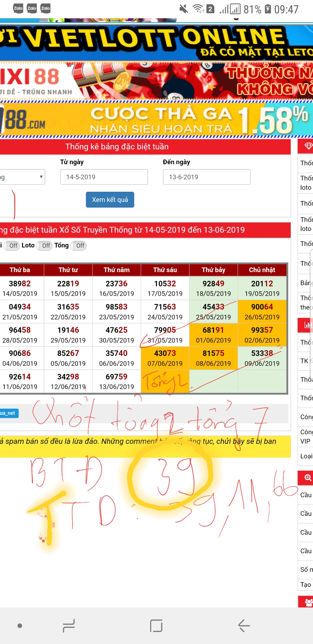Open recent apps from navigation bar
Screen dimensions: 313x644
(69, 626)
